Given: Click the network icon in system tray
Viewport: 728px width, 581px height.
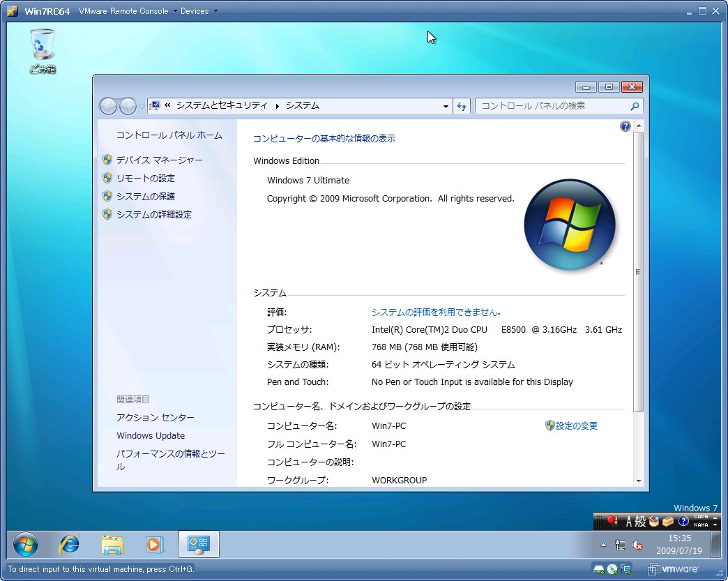Looking at the screenshot, I should (x=621, y=545).
